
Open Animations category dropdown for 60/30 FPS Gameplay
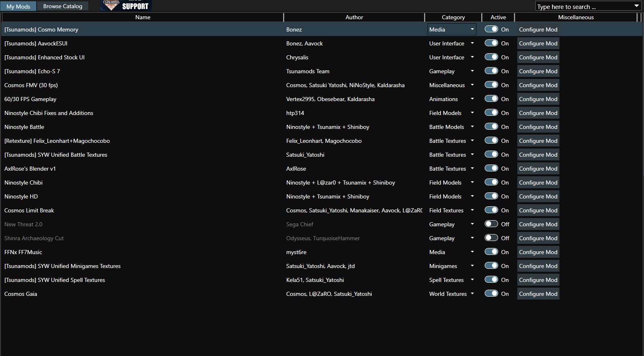[452, 99]
